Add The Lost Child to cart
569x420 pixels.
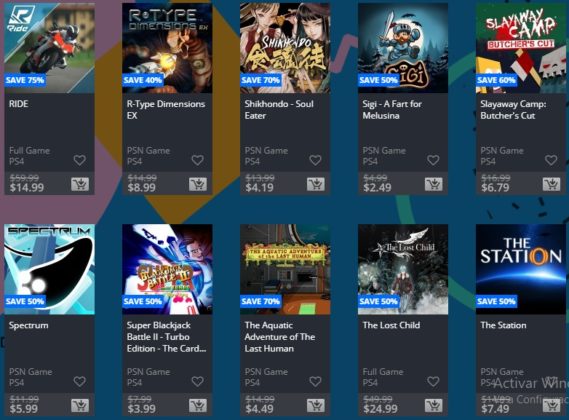[x=434, y=405]
